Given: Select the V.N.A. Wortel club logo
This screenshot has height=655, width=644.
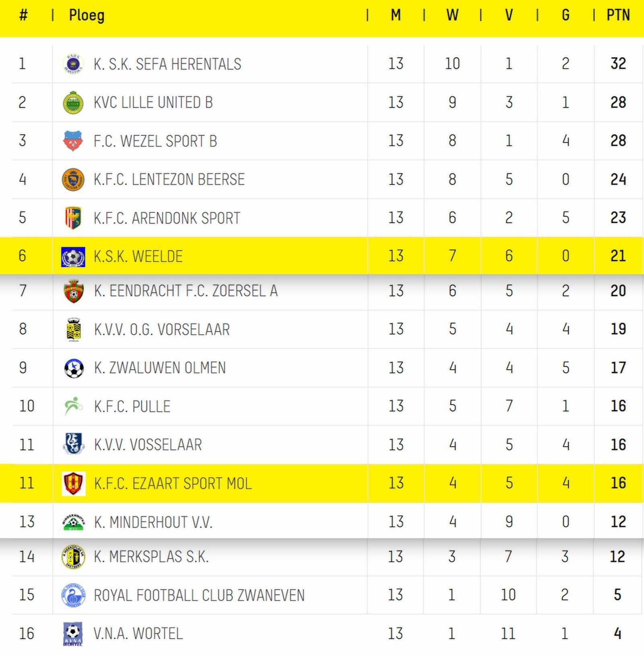Looking at the screenshot, I should (73, 634).
